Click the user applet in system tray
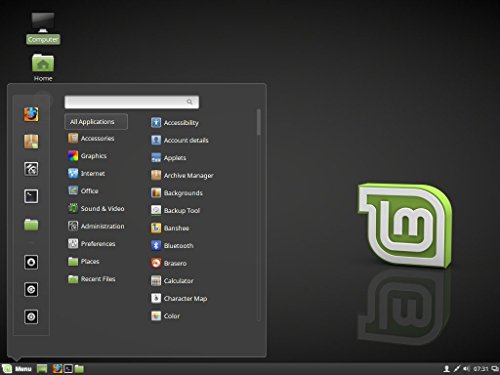500x375 pixels. [447, 369]
